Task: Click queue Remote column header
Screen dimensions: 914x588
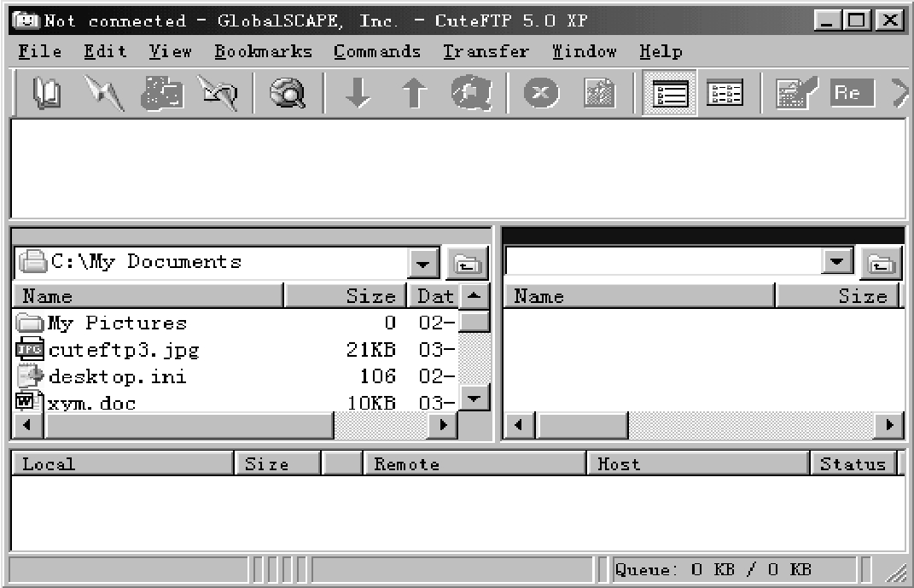Action: point(474,464)
